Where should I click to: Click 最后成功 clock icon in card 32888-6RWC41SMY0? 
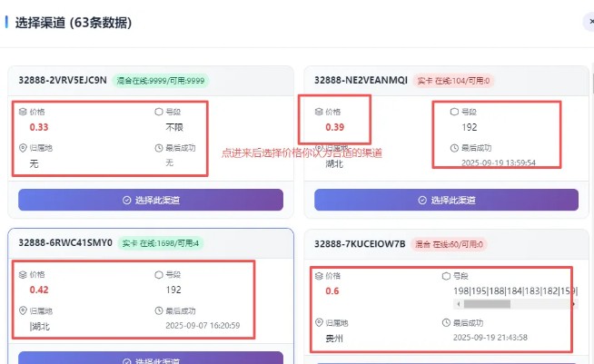coord(159,310)
